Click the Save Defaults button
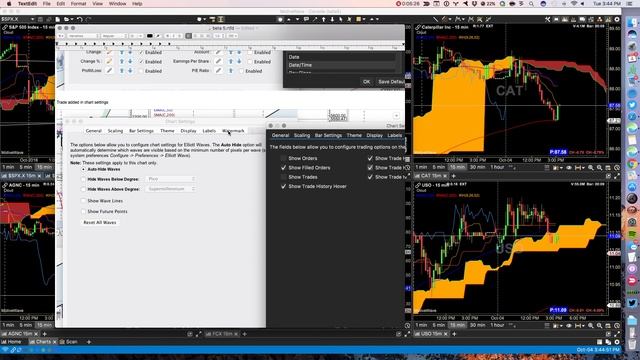This screenshot has width=640, height=360. [x=391, y=82]
